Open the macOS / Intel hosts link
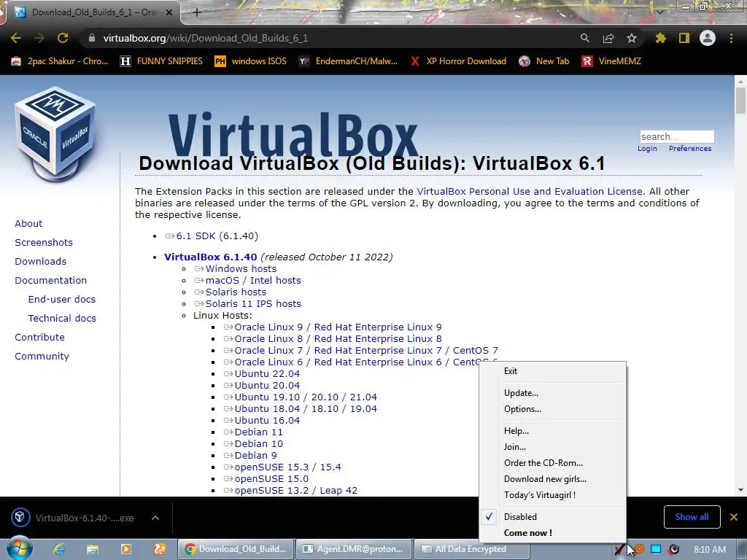The height and width of the screenshot is (560, 747). tap(253, 281)
